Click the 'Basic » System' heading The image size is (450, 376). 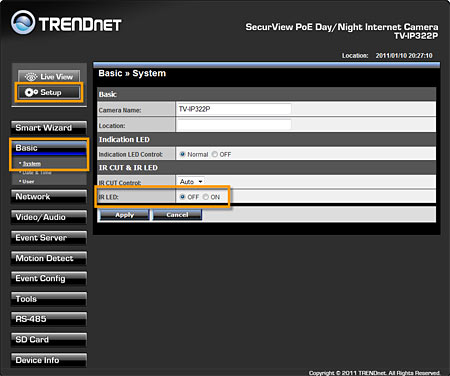click(132, 73)
